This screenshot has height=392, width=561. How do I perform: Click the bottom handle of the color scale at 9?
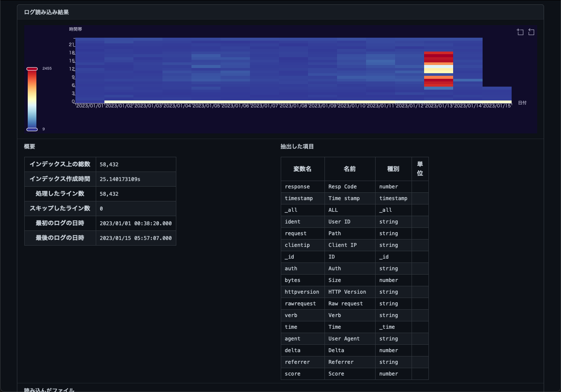pos(32,129)
